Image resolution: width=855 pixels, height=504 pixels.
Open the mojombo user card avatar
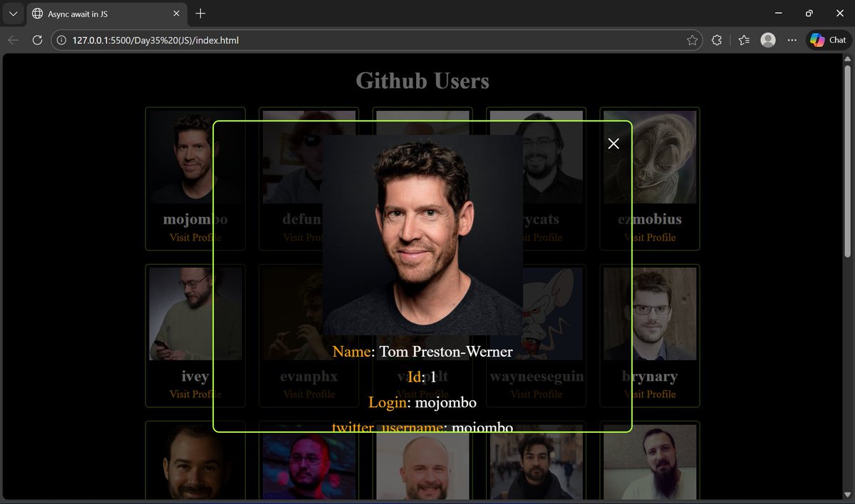pos(195,157)
